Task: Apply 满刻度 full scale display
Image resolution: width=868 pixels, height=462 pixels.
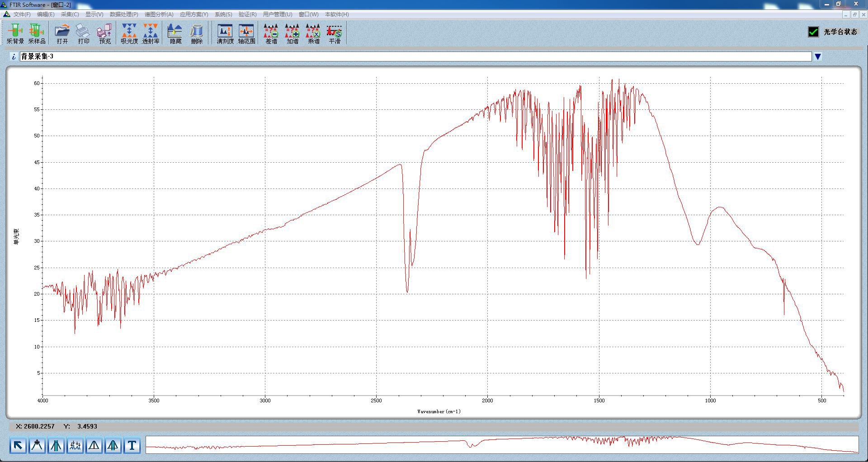Action: point(225,33)
